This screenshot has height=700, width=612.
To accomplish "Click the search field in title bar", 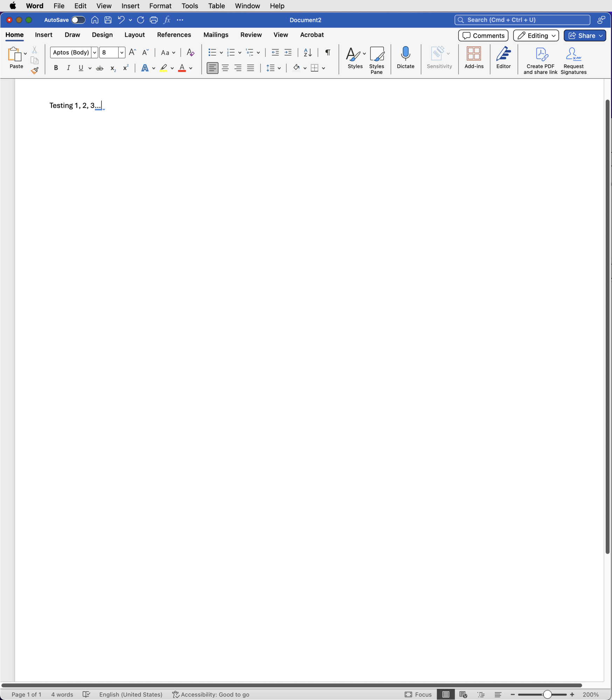I will 522,20.
